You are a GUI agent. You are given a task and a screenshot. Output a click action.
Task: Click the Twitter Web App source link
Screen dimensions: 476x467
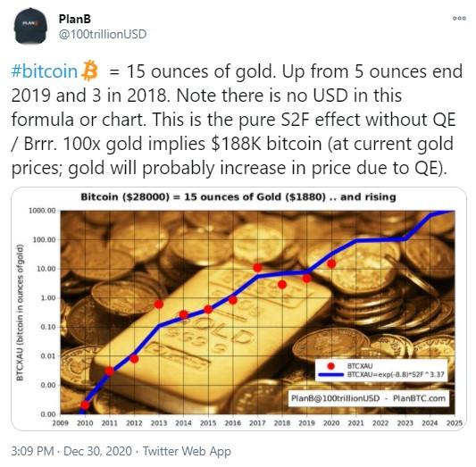point(187,451)
